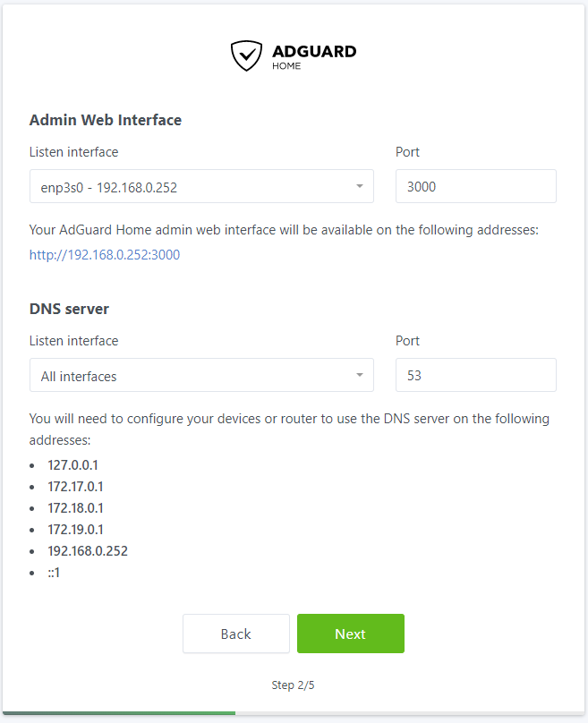Select the 172.18.0.1 address entry
Image resolution: width=588 pixels, height=723 pixels.
pyautogui.click(x=75, y=508)
